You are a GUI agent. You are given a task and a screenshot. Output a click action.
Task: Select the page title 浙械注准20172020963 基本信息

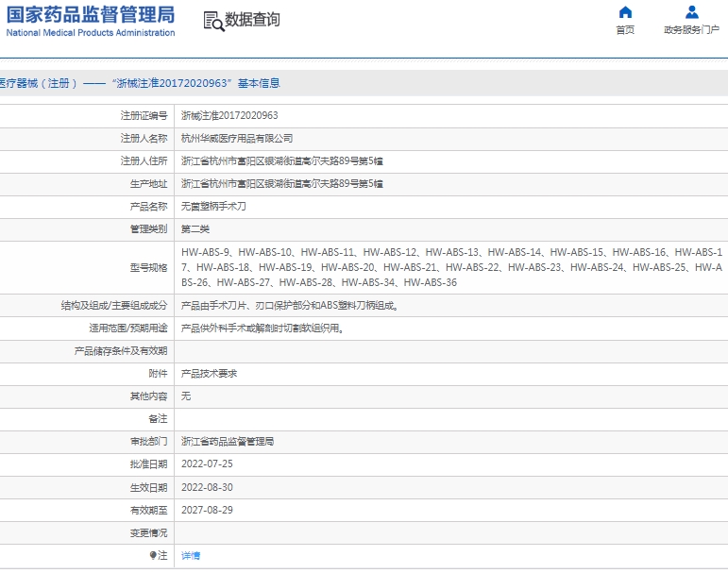point(196,83)
